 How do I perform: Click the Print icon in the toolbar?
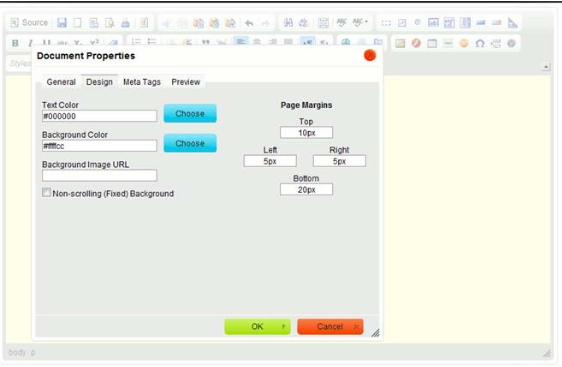click(x=125, y=23)
